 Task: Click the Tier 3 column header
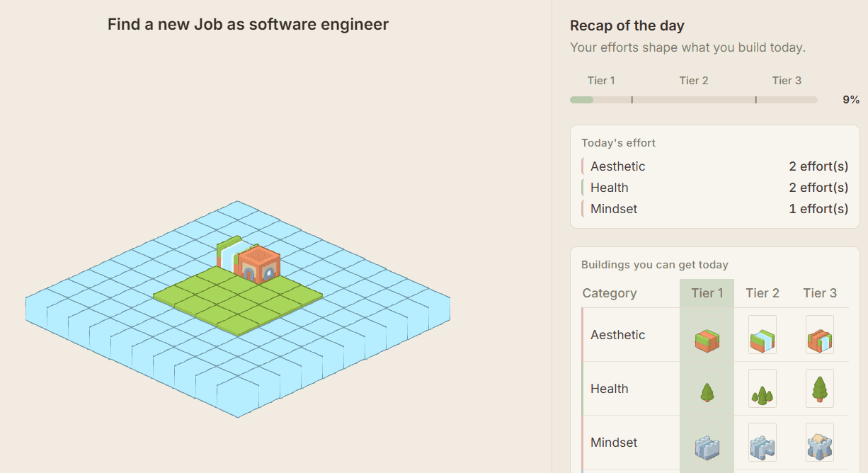tap(819, 293)
